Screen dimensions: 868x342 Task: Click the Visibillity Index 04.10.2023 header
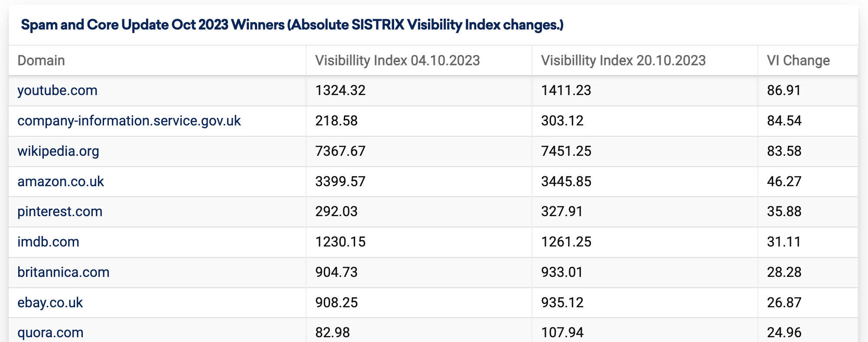pos(397,60)
